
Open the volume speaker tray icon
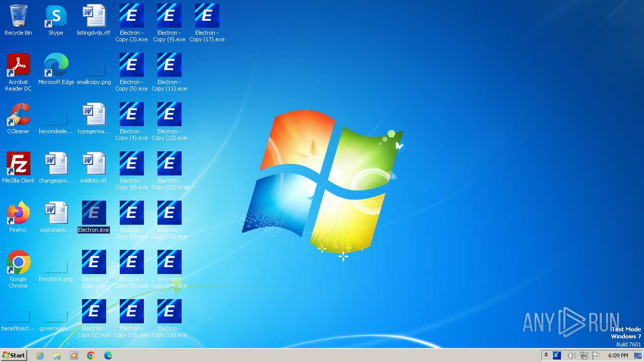click(572, 355)
